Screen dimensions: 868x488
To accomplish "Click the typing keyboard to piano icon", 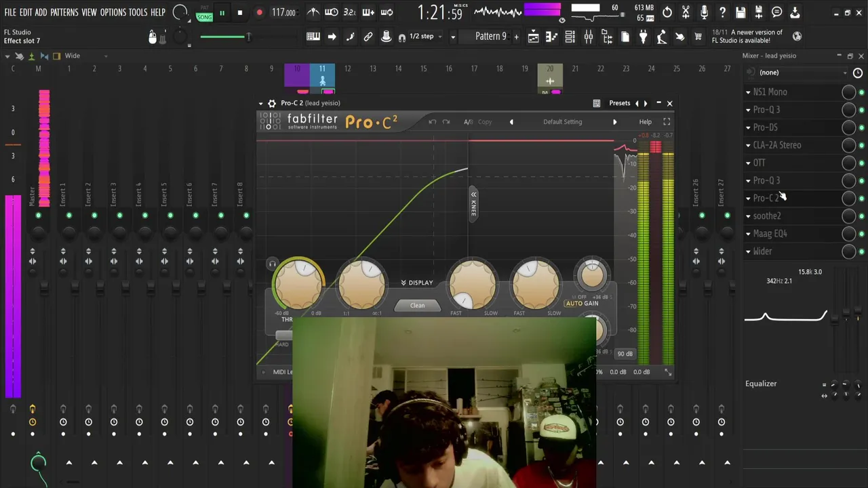I will click(313, 37).
